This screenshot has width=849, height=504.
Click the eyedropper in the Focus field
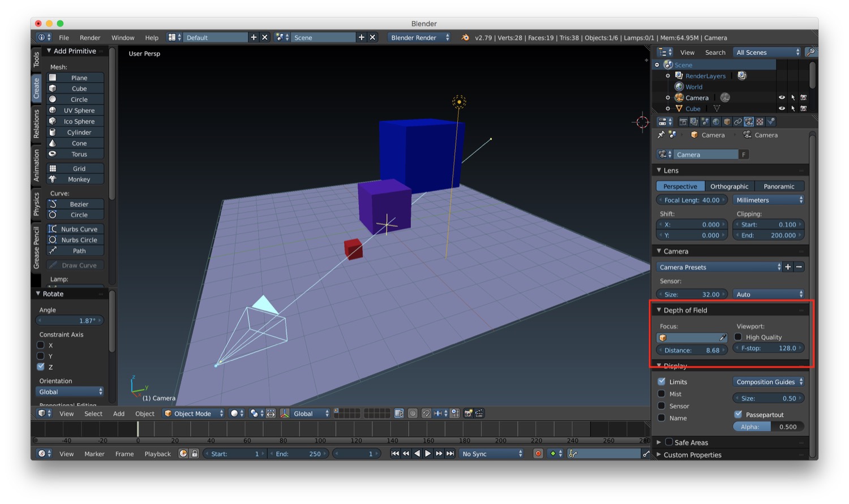[x=722, y=338]
